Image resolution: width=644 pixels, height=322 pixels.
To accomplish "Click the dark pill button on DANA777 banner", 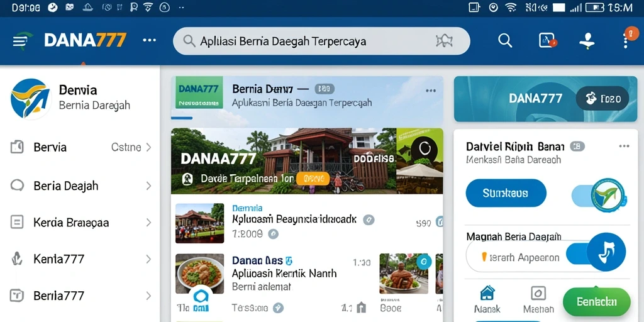I will (602, 99).
